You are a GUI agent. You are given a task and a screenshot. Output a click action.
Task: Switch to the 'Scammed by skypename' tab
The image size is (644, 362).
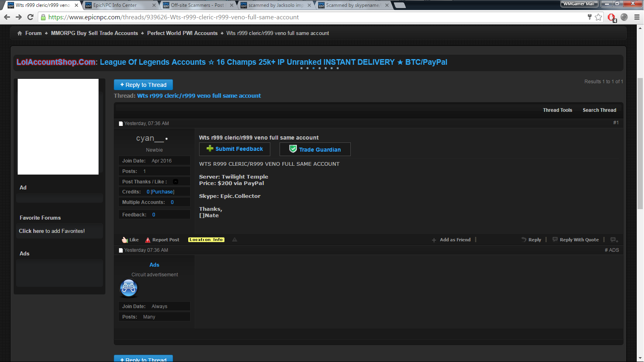(353, 5)
